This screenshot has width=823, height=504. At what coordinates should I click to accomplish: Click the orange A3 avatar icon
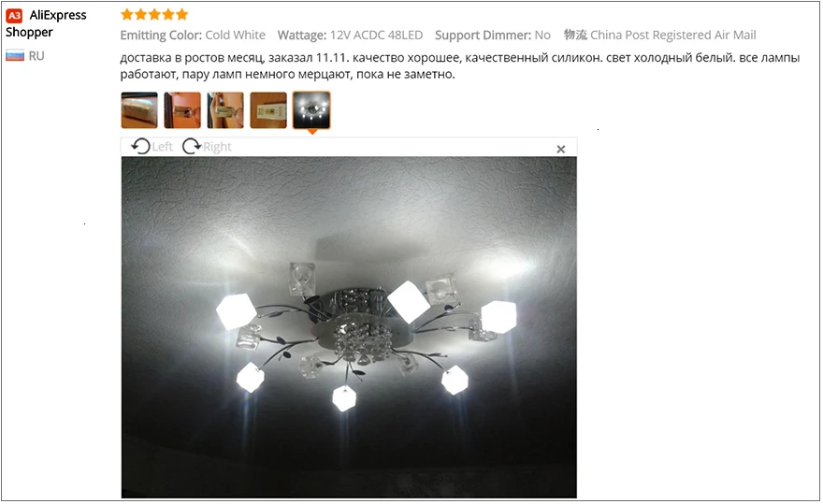click(x=14, y=15)
